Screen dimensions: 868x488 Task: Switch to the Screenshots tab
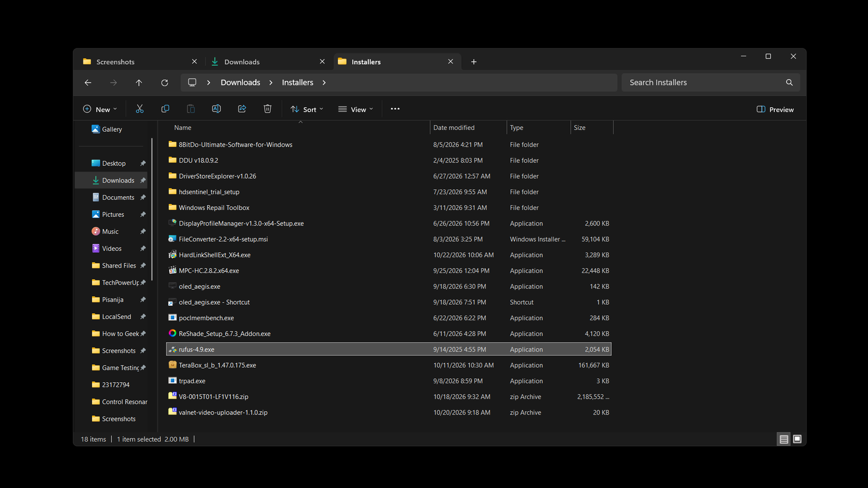[140, 62]
